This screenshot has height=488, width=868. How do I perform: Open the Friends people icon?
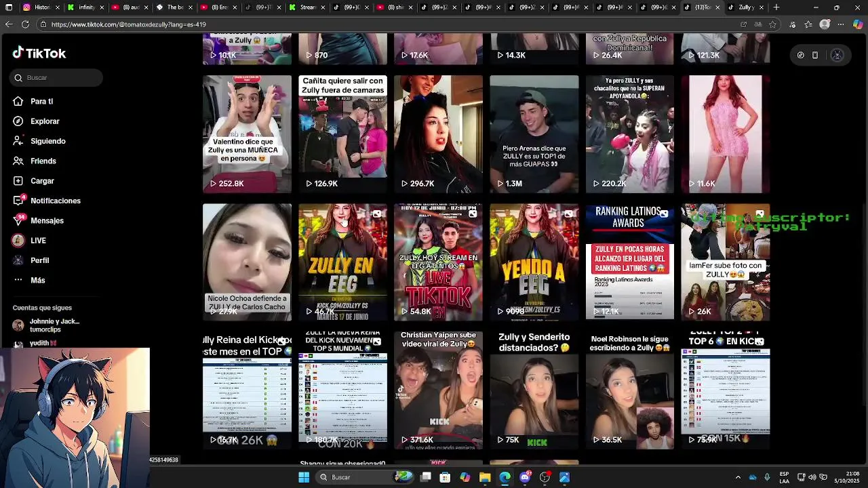[x=18, y=161]
